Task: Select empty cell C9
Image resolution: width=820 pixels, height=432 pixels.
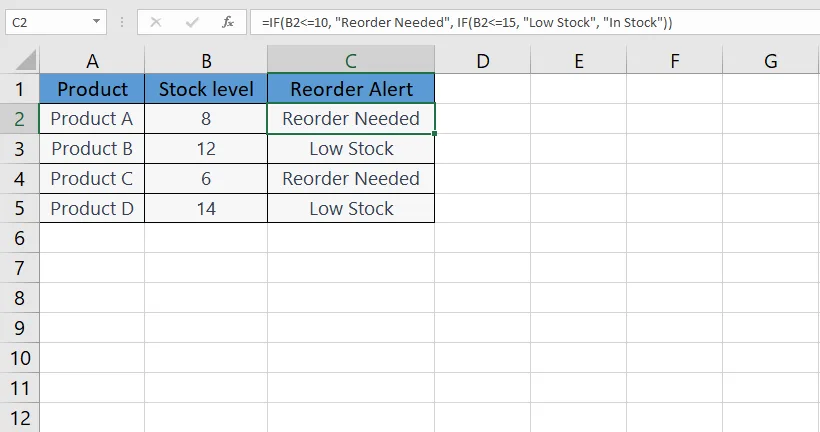Action: [351, 328]
